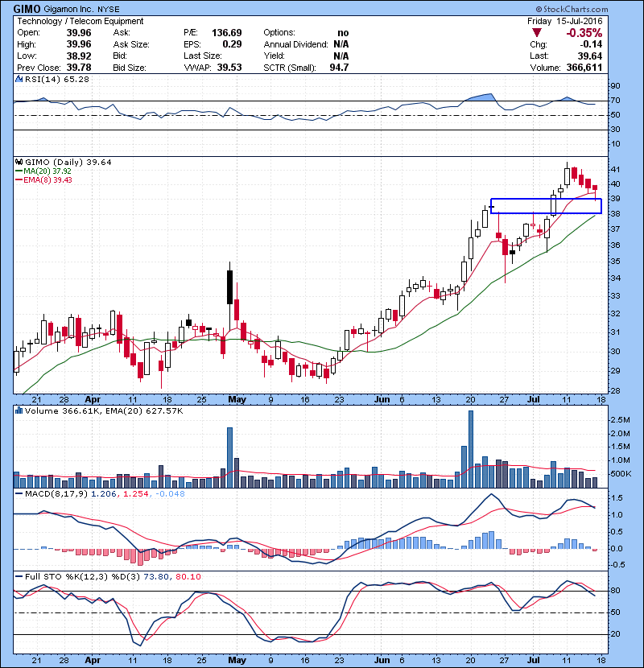This screenshot has height=668, width=644.
Task: Click the 2.5M label on the volume scale
Action: (x=620, y=420)
